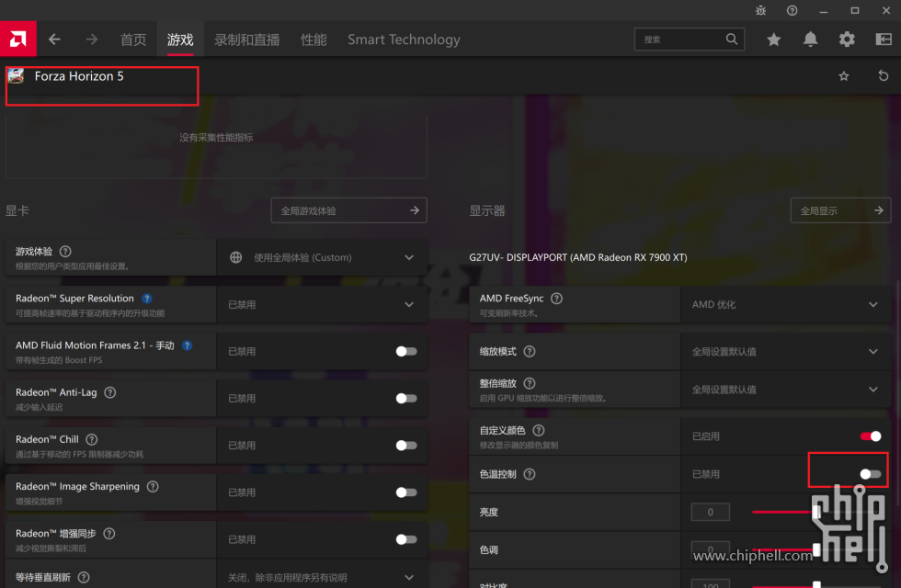Click the Forza Horizon 5 title
Image resolution: width=901 pixels, height=588 pixels.
pos(79,75)
